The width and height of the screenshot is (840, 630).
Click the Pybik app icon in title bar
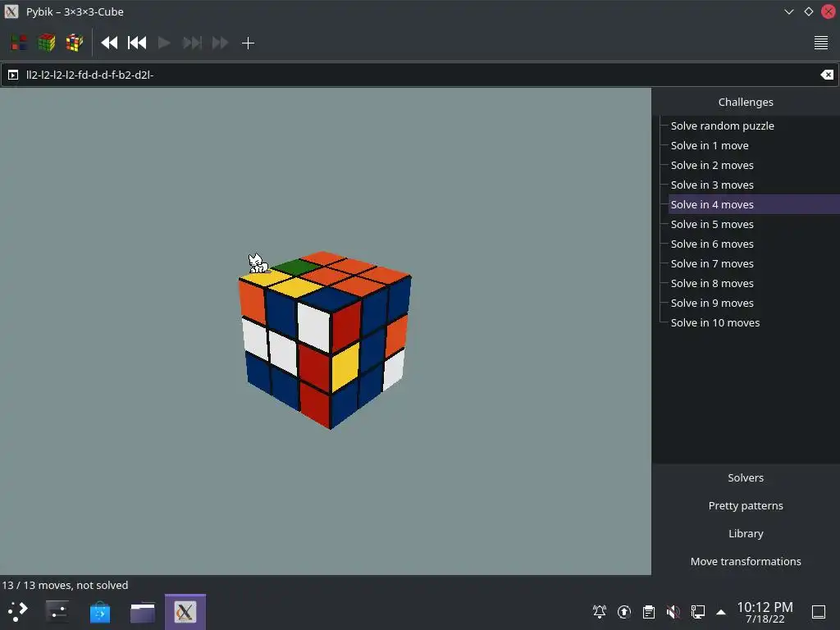pos(11,11)
